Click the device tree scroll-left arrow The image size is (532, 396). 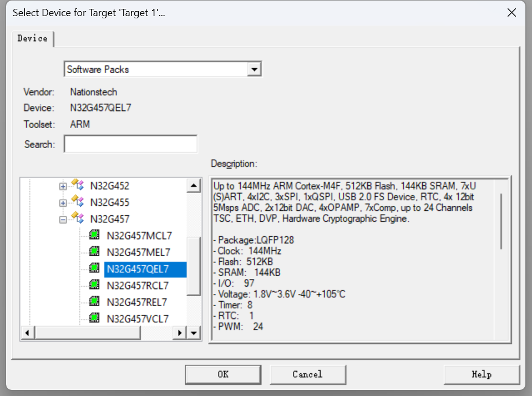click(28, 333)
